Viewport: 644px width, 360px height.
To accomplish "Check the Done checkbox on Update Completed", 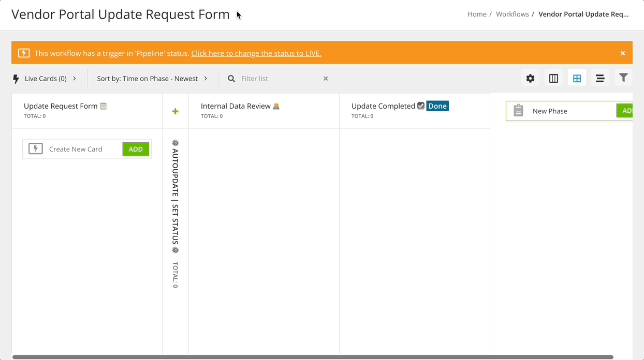I will (x=420, y=105).
